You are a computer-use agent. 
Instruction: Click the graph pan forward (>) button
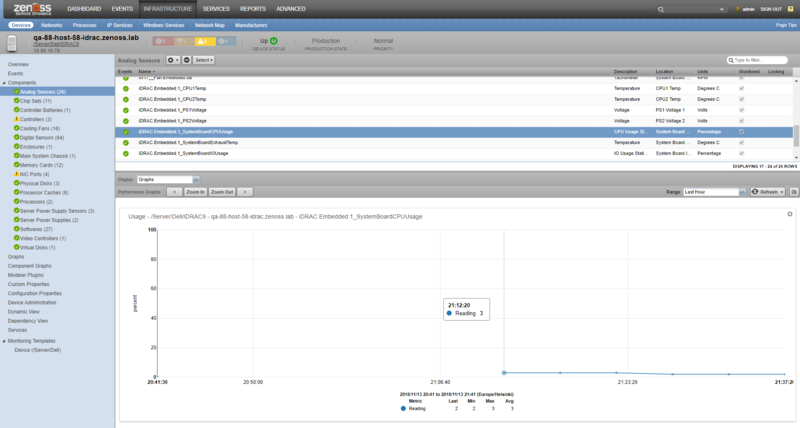[245, 192]
